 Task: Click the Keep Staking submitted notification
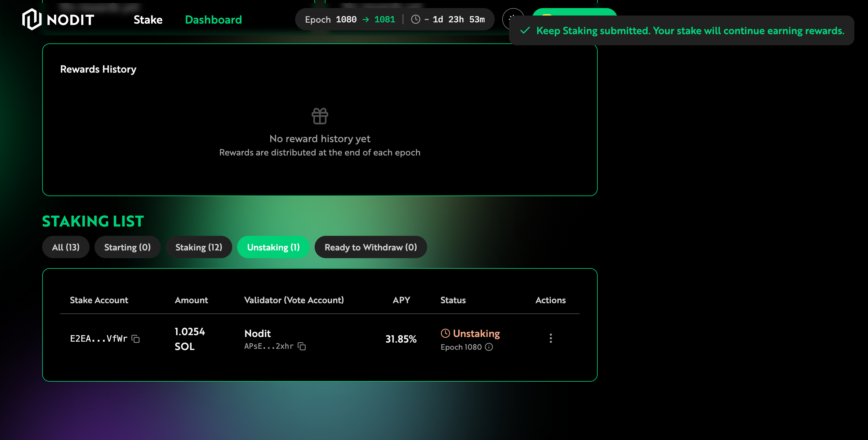681,30
